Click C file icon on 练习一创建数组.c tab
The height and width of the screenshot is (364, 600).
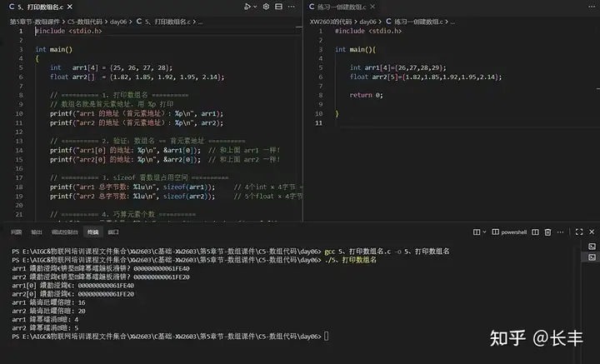(312, 7)
